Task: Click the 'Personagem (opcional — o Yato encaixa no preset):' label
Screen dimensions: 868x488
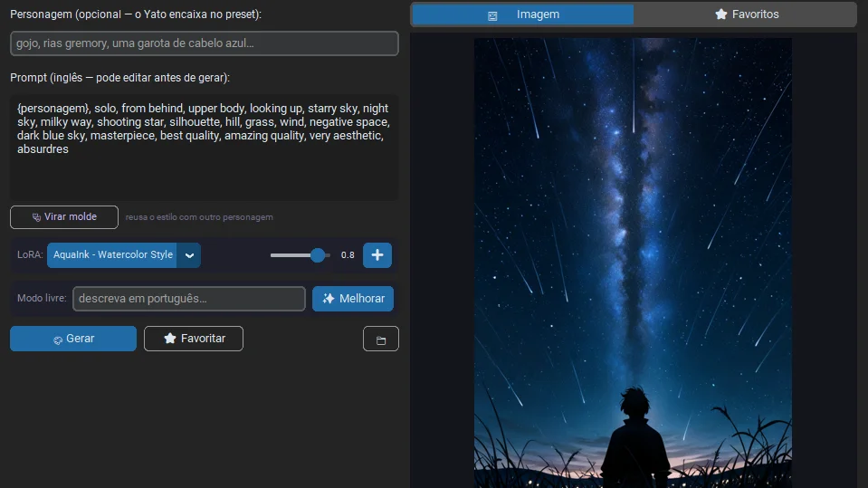Action: [136, 14]
